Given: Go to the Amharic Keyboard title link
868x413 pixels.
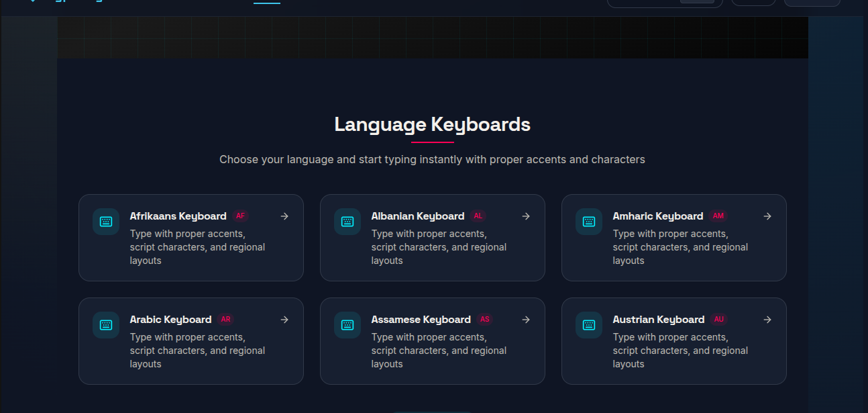Looking at the screenshot, I should point(658,216).
